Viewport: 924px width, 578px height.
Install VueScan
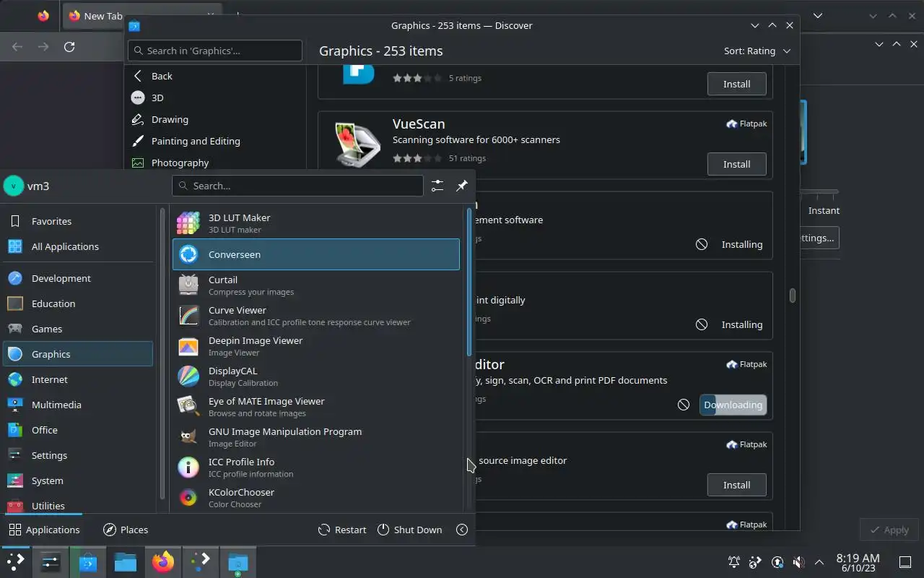tap(736, 164)
